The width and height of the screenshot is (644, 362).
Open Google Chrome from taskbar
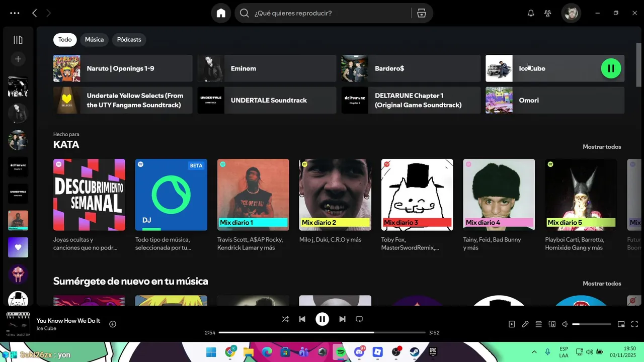coord(230,352)
